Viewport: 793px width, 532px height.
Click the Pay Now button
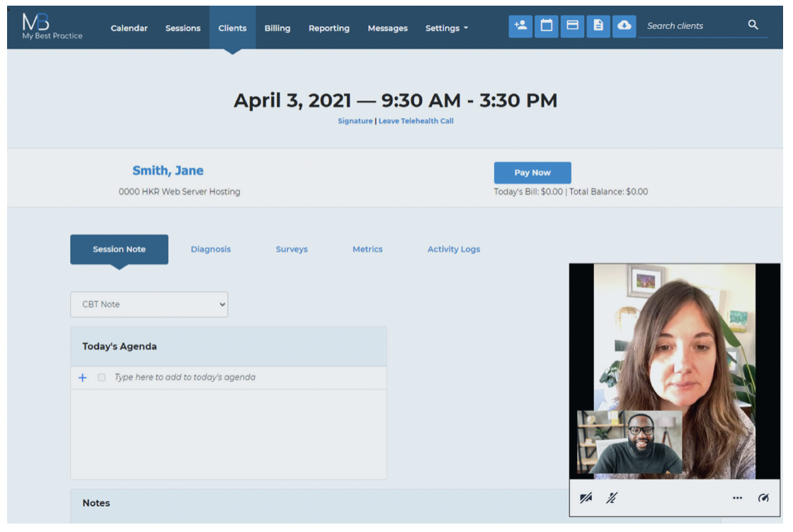coord(532,173)
